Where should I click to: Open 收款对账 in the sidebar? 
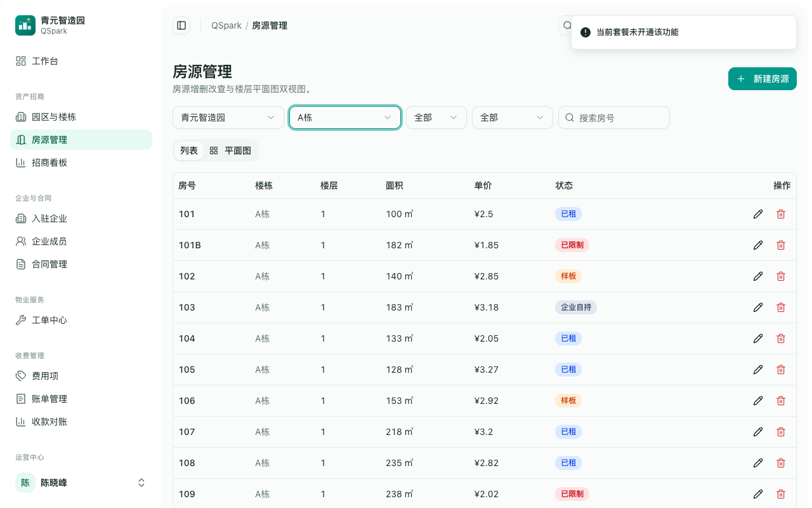pyautogui.click(x=81, y=422)
